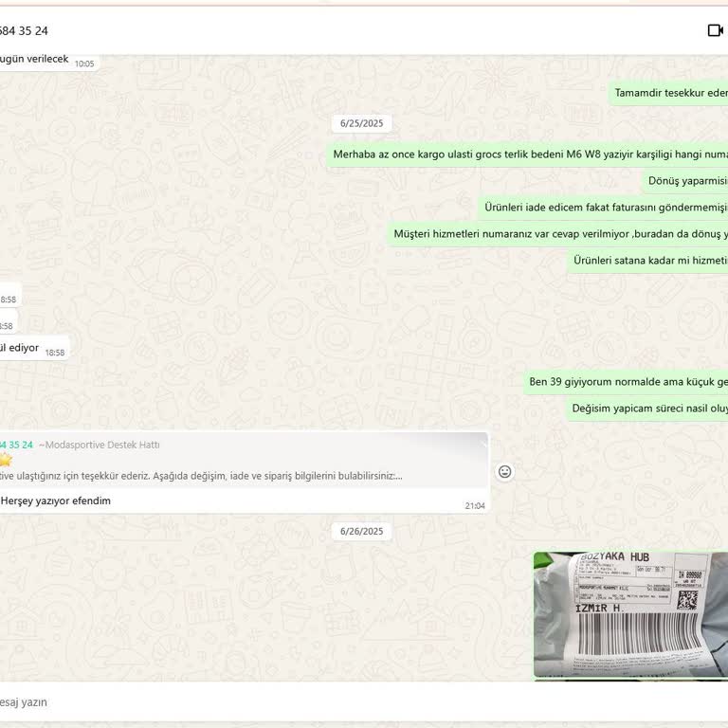Select the 'Müşteri hizmetleri numaranız' message
The width and height of the screenshot is (728, 728).
(557, 233)
